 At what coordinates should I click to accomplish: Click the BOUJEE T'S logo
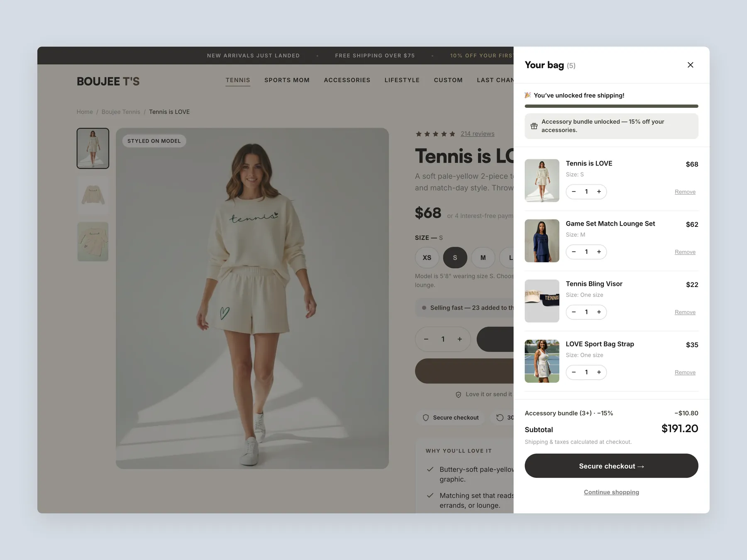click(108, 81)
